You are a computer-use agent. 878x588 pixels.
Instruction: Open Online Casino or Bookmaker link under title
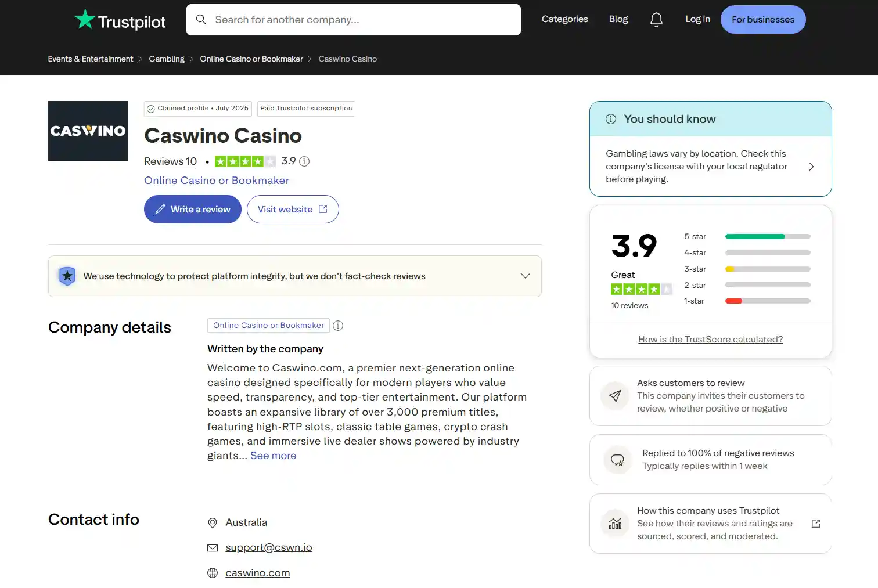coord(217,181)
